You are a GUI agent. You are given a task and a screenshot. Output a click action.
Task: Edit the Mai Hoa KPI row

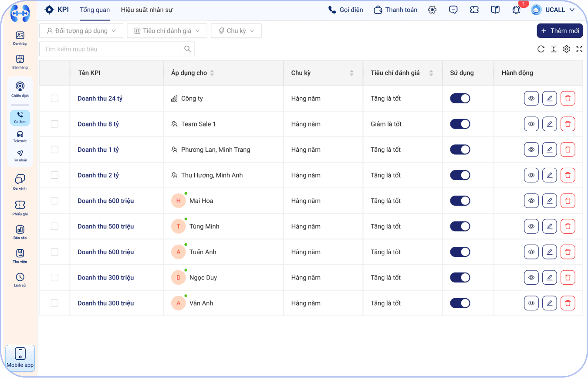[550, 201]
